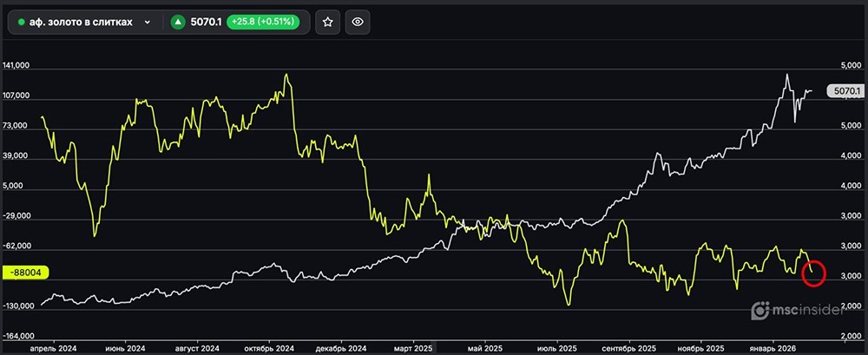Click the +25.8 (+0.51%) change badge

[265, 23]
